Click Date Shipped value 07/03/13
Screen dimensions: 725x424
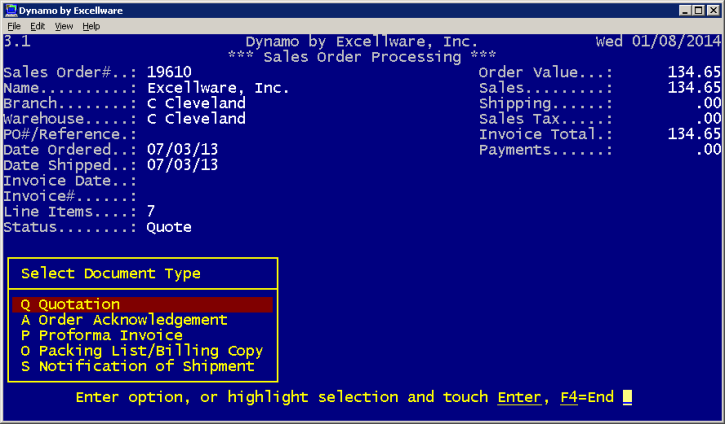point(182,165)
